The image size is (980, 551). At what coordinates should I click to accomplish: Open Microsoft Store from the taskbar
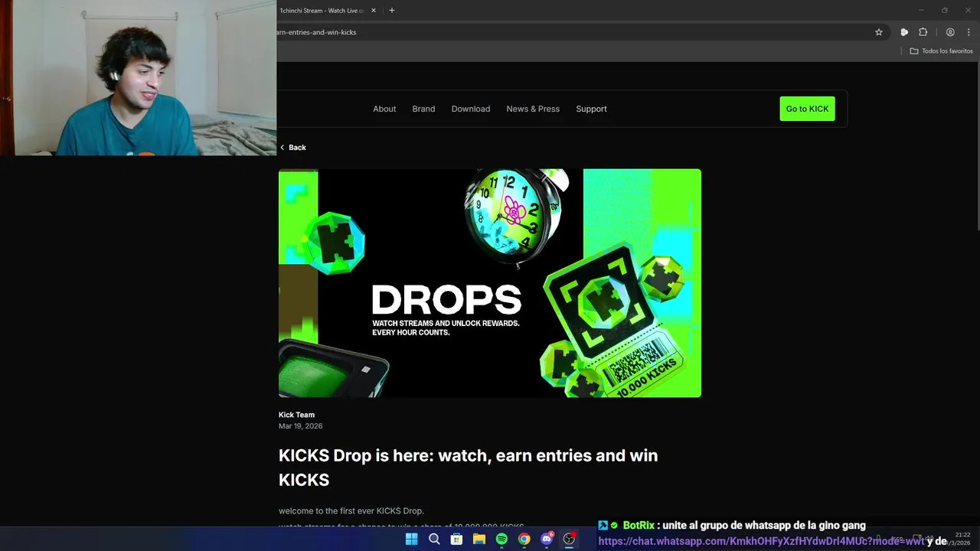456,539
